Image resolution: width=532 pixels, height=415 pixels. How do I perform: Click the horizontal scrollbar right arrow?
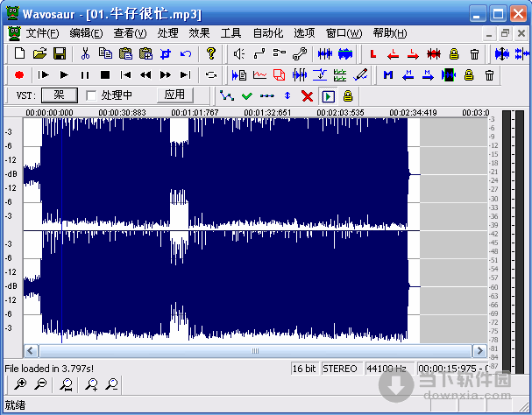click(x=479, y=350)
